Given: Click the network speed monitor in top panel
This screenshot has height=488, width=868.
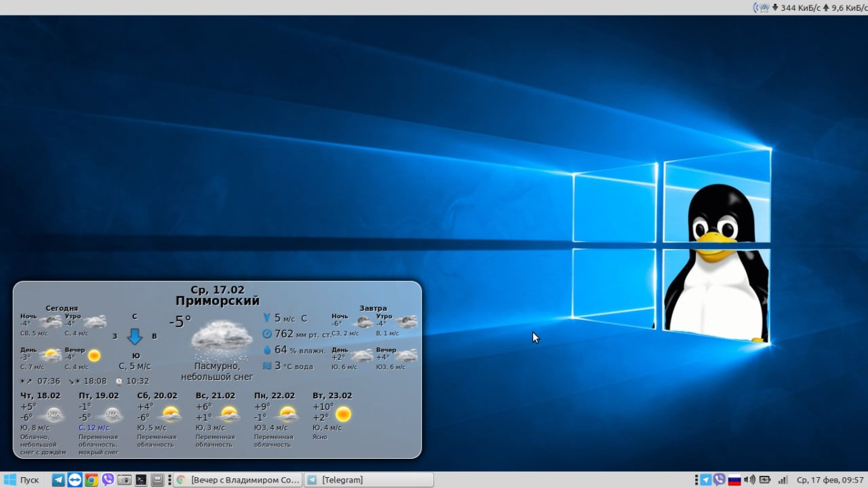Looking at the screenshot, I should coord(810,7).
